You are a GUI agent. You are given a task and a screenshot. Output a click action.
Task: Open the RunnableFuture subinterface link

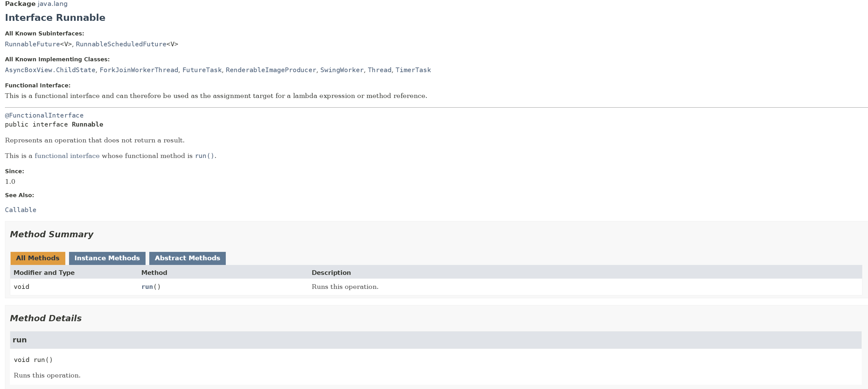click(x=32, y=44)
